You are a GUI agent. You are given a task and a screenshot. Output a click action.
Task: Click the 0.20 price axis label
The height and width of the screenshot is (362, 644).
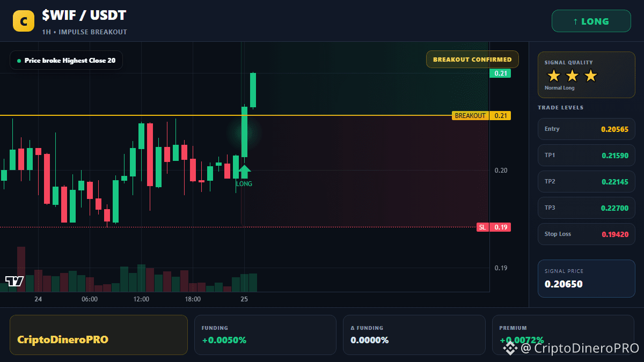(501, 171)
